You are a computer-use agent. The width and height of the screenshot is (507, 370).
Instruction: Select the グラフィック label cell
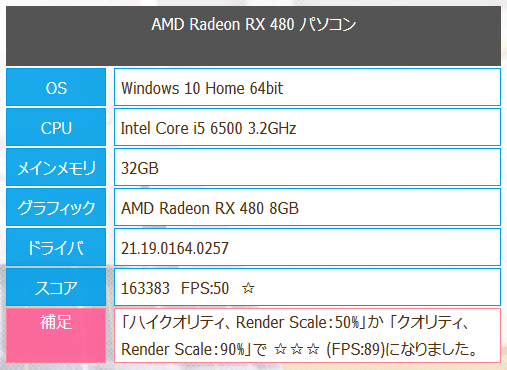(56, 207)
